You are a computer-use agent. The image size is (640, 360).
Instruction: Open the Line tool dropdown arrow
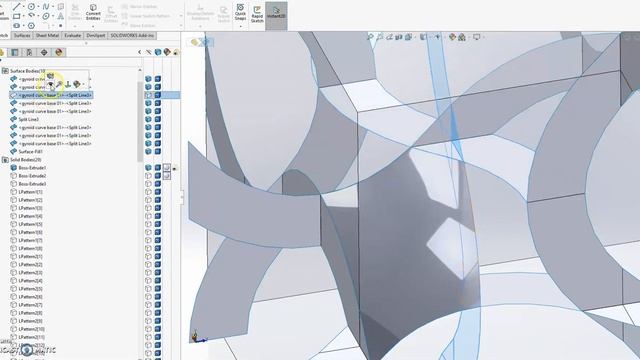pyautogui.click(x=24, y=7)
